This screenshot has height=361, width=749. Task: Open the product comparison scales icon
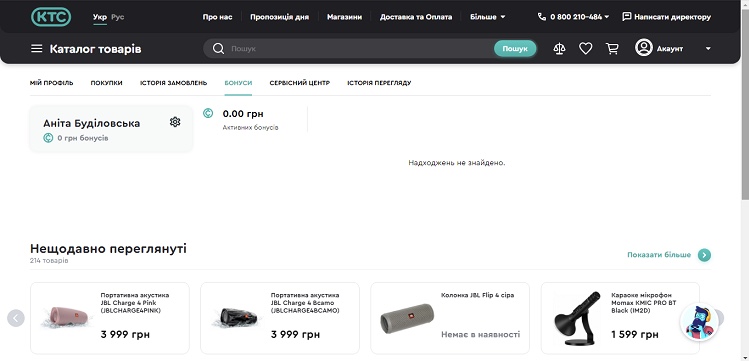point(559,49)
